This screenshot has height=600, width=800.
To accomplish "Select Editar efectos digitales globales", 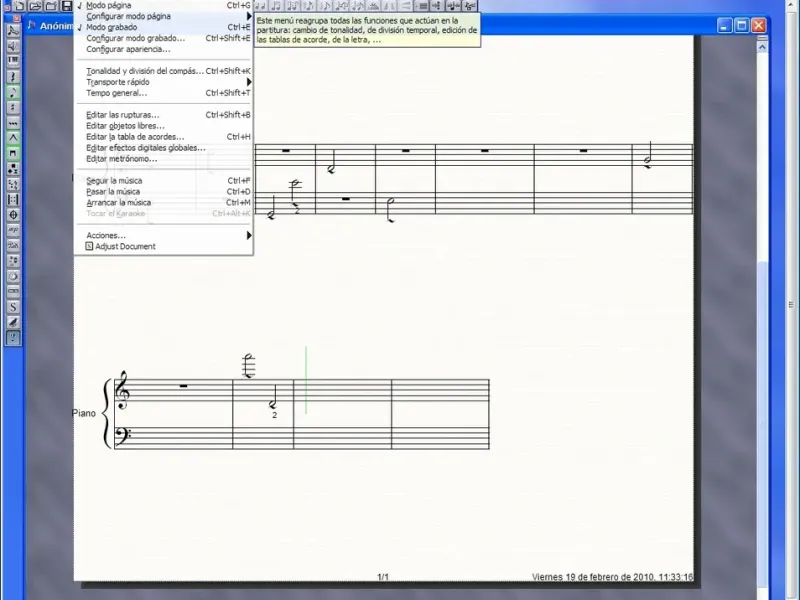I will 163,148.
